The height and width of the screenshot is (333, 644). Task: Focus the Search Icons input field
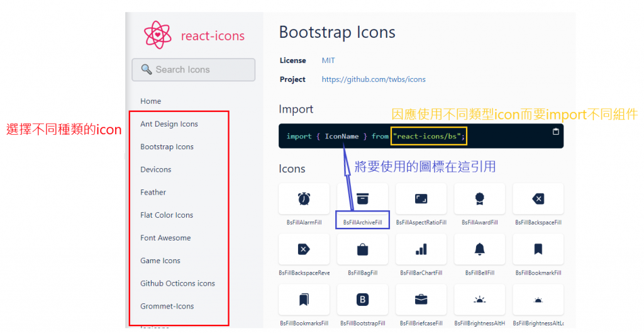194,69
